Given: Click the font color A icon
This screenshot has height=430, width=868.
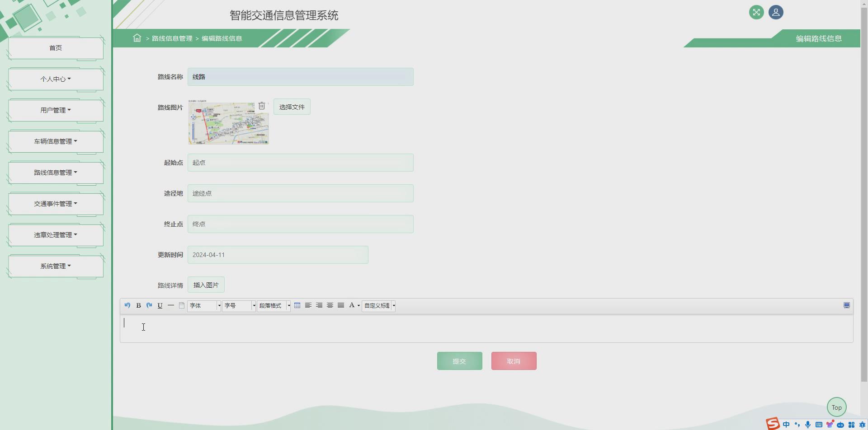Looking at the screenshot, I should 352,305.
